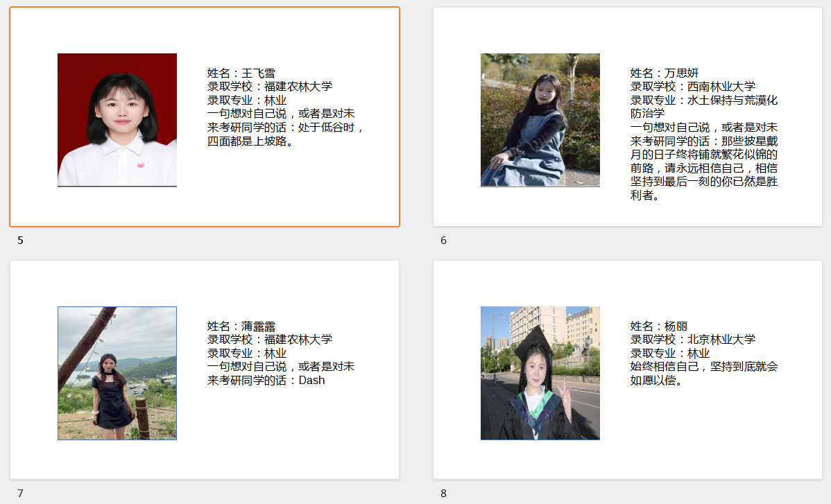Click the text '姓名：万思妍'
This screenshot has width=831, height=504.
665,73
